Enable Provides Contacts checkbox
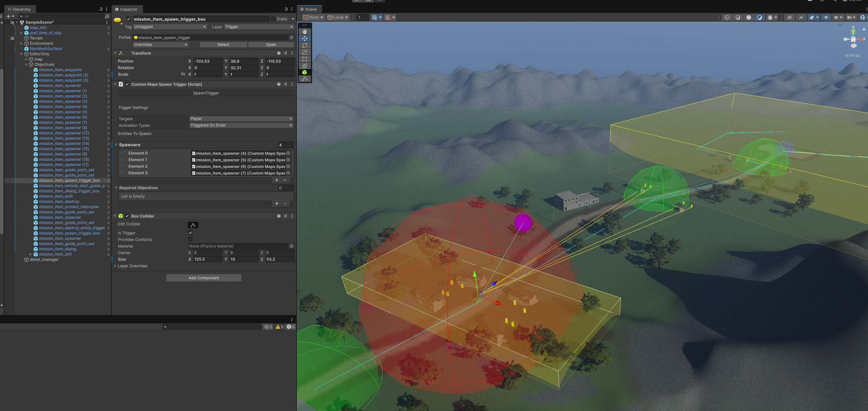Image resolution: width=868 pixels, height=411 pixels. 190,239
